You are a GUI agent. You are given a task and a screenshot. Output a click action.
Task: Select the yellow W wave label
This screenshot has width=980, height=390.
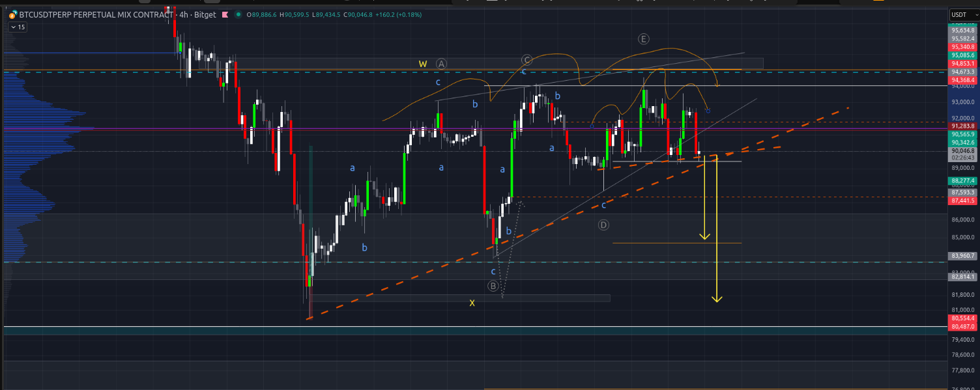point(423,64)
